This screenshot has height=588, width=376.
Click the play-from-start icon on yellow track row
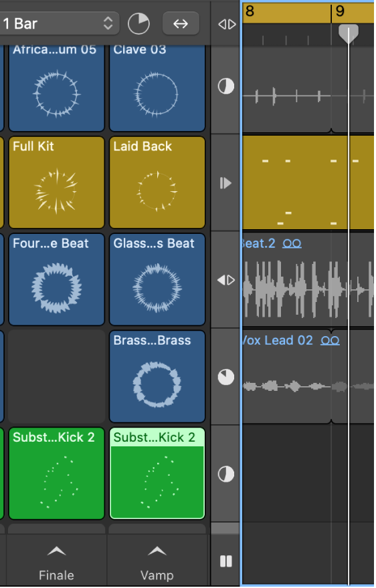tap(225, 183)
